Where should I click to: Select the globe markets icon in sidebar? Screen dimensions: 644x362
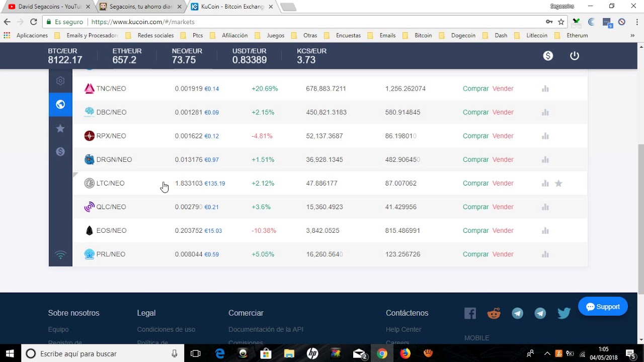click(60, 104)
